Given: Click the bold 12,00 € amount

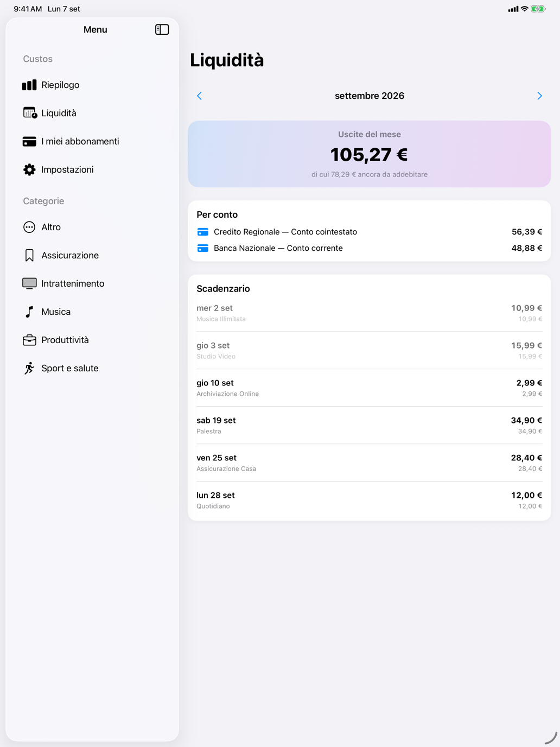Looking at the screenshot, I should 526,495.
